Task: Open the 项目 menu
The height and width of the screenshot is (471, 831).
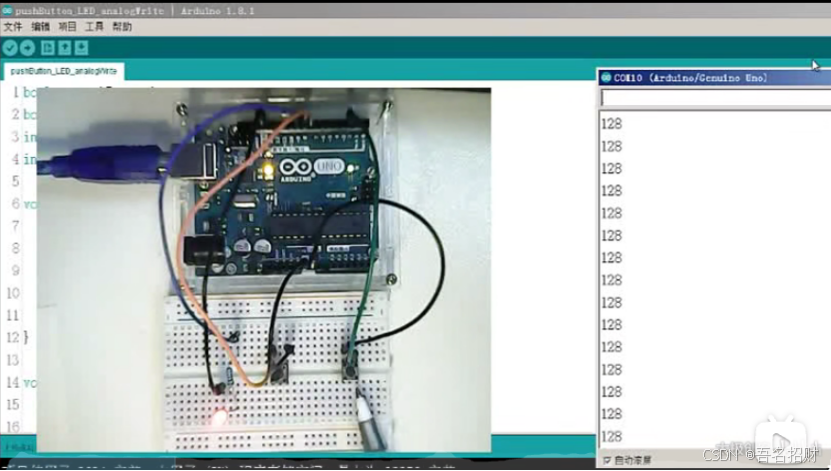Action: (x=67, y=27)
